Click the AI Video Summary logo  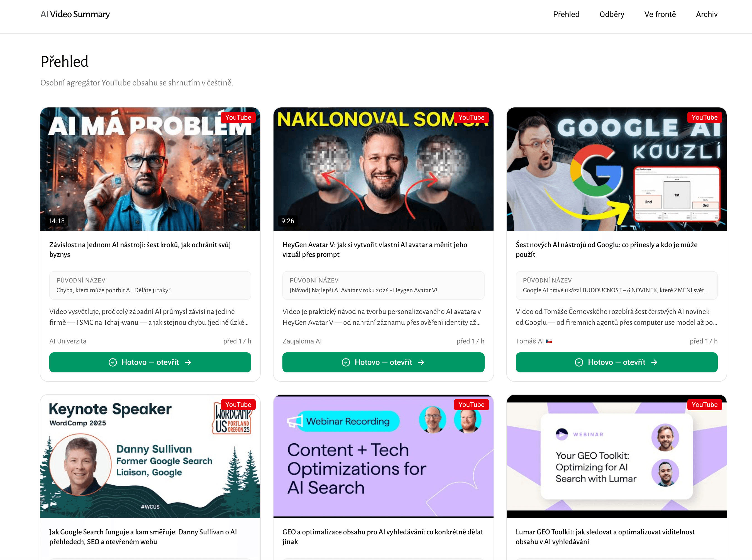coord(75,14)
